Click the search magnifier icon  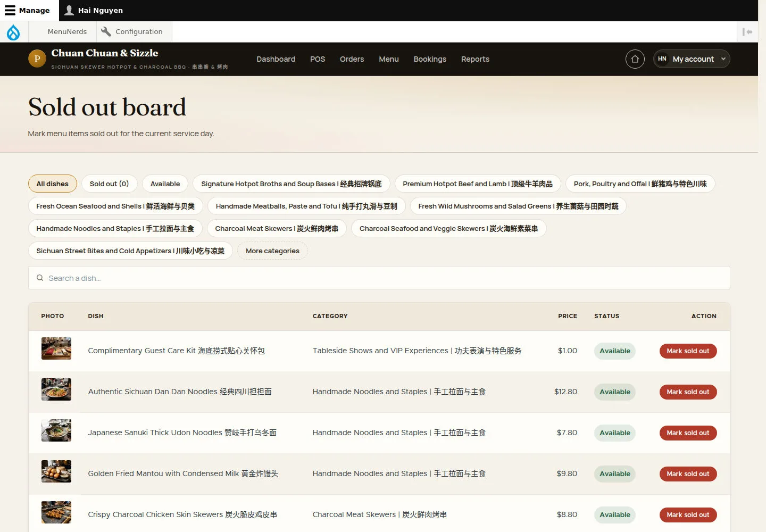coord(40,278)
